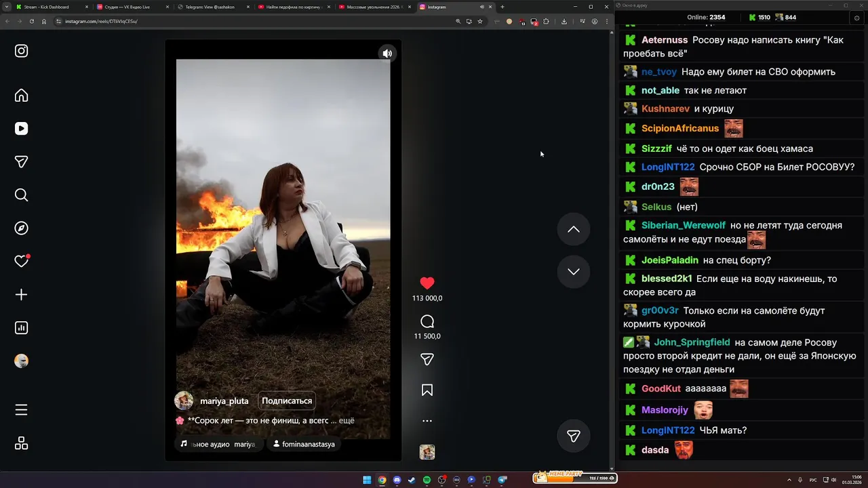Image resolution: width=868 pixels, height=488 pixels.
Task: Bookmark this page with the star icon
Action: point(479,21)
